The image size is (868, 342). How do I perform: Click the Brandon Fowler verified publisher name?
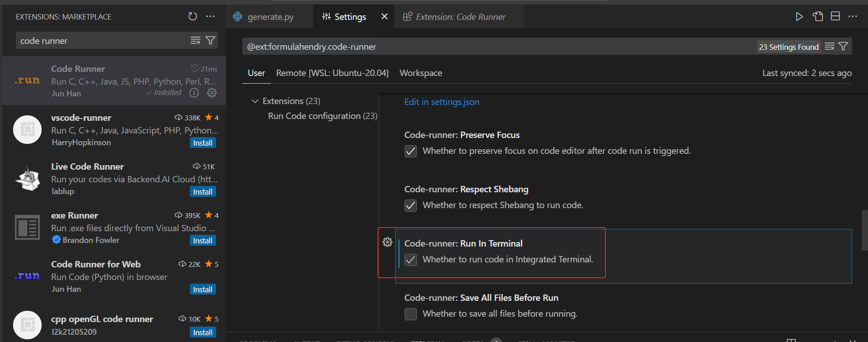[x=91, y=240]
